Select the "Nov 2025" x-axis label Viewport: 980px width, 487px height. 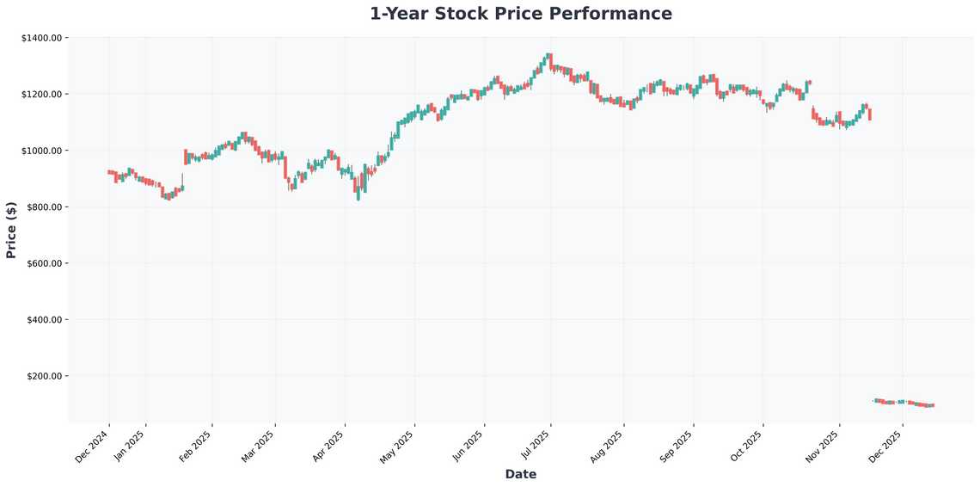pyautogui.click(x=824, y=447)
